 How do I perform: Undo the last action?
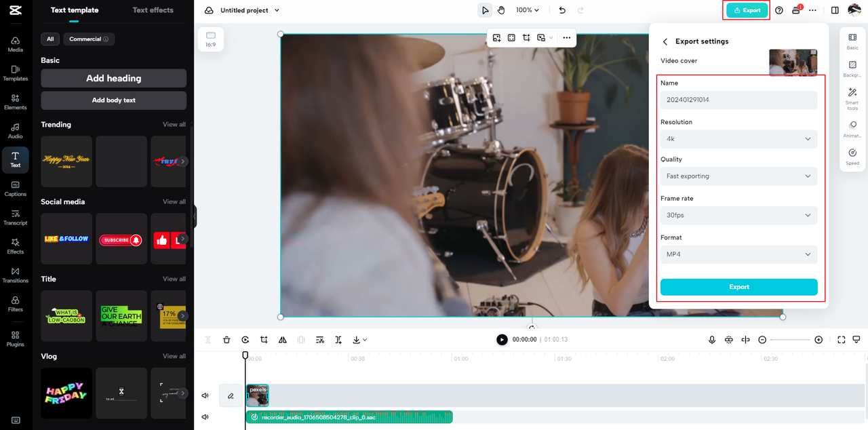(x=562, y=10)
